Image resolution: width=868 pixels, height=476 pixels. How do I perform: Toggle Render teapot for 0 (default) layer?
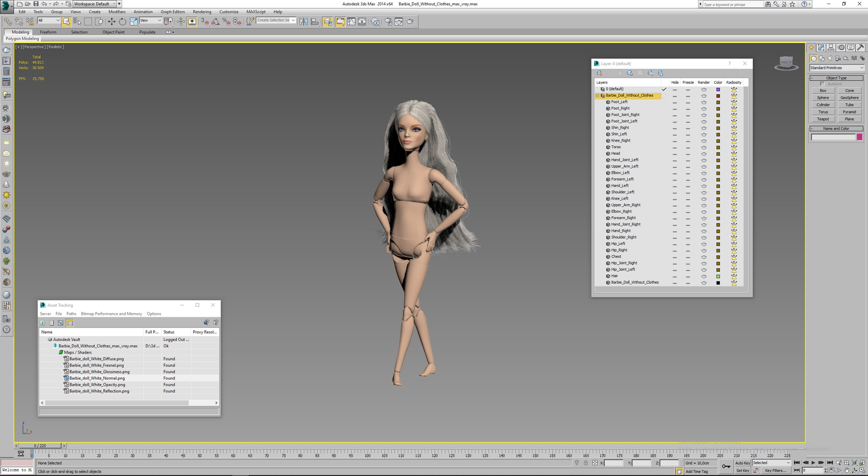[704, 89]
